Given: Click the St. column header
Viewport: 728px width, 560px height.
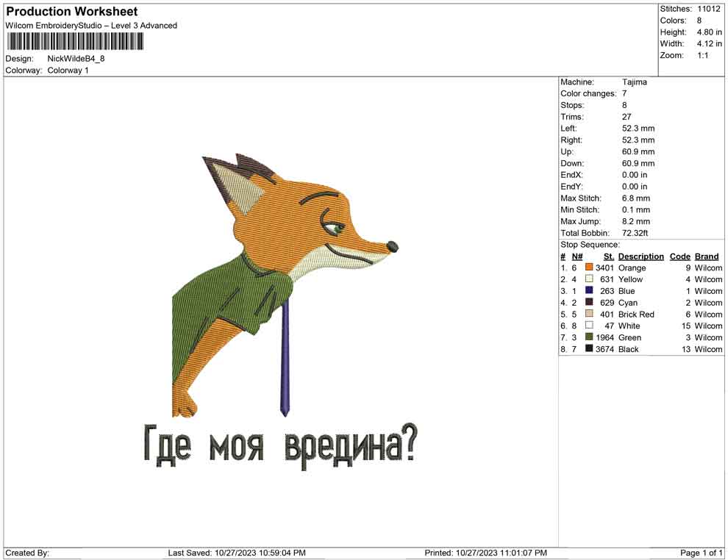Looking at the screenshot, I should [x=609, y=256].
